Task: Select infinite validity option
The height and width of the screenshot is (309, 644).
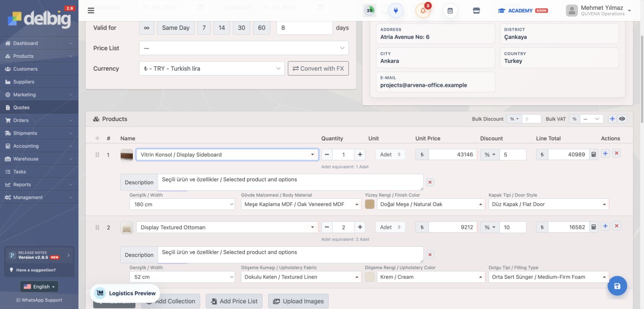Action: click(146, 28)
